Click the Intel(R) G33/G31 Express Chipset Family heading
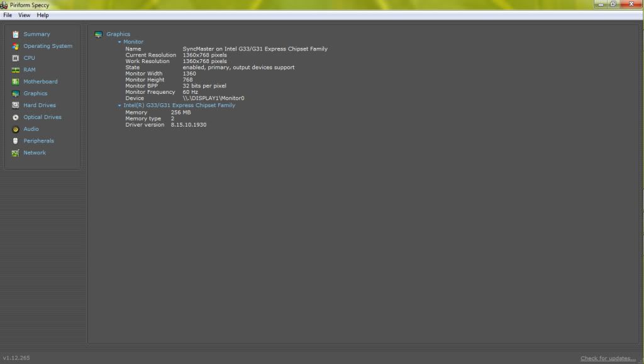This screenshot has width=644, height=364. pyautogui.click(x=179, y=105)
